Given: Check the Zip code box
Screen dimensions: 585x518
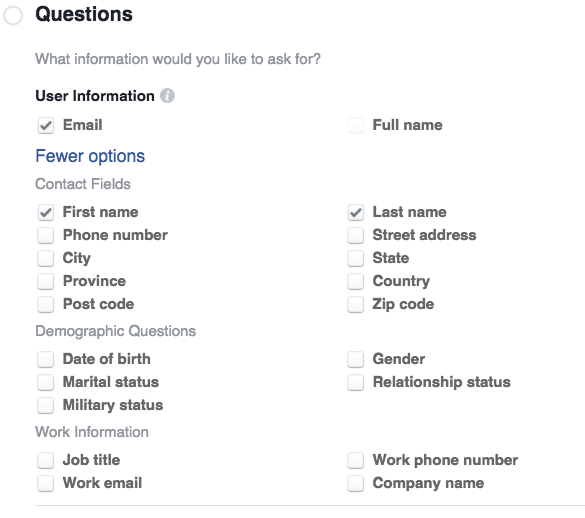Looking at the screenshot, I should 356,304.
